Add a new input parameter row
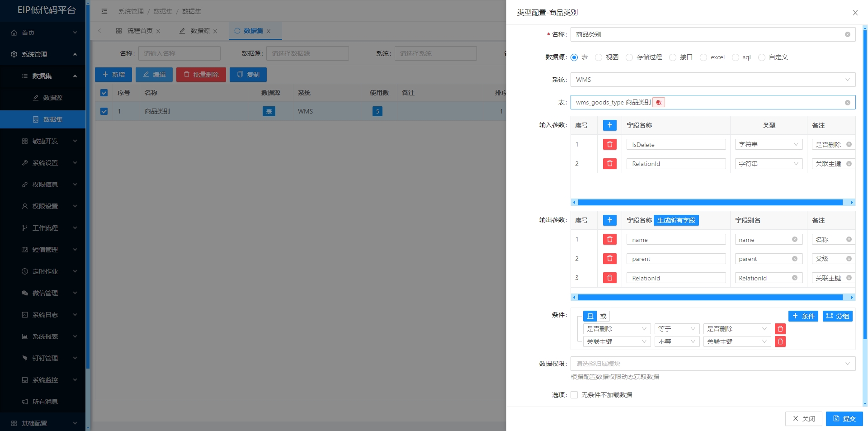Image resolution: width=868 pixels, height=431 pixels. coord(609,125)
